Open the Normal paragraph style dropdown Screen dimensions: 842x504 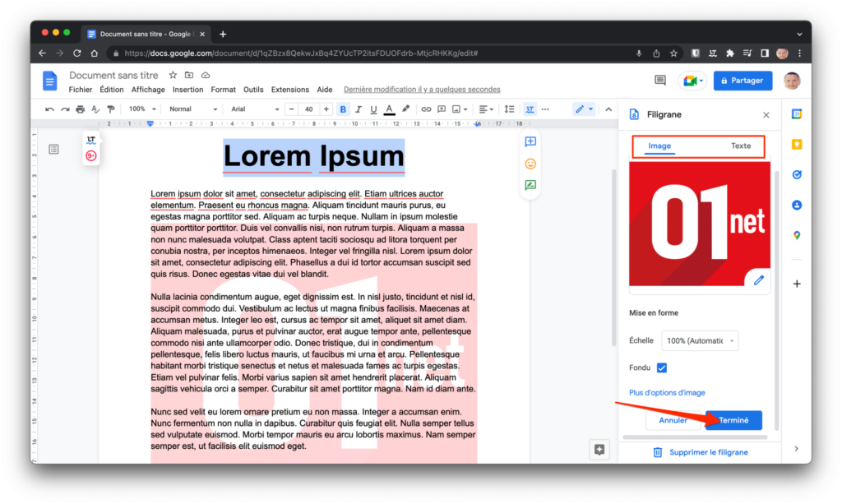[192, 109]
